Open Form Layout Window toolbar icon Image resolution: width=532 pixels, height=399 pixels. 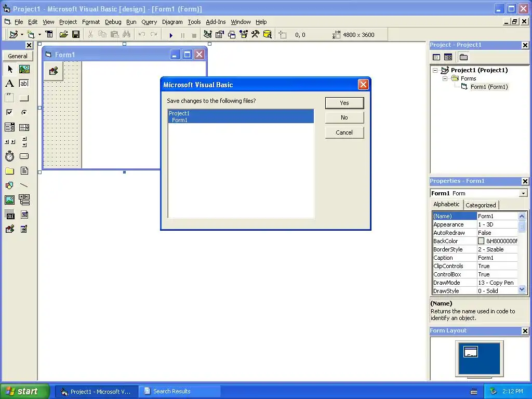232,35
